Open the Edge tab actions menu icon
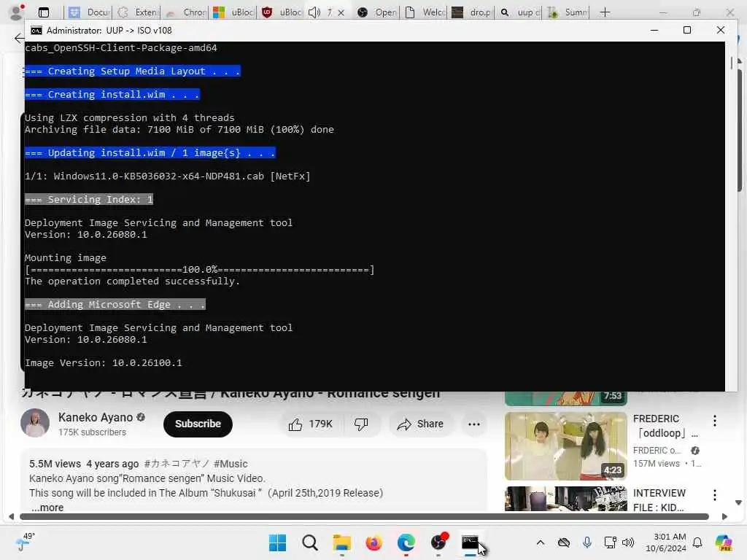 click(43, 12)
